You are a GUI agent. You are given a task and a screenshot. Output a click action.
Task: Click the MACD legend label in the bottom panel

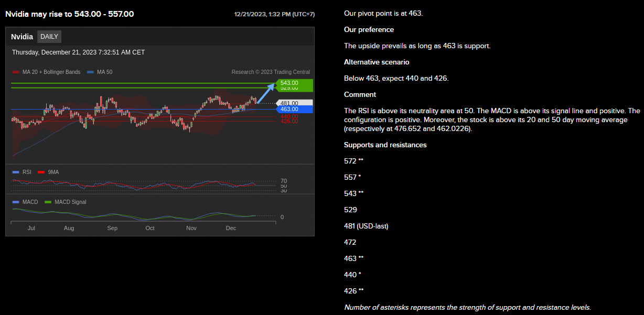coord(30,202)
